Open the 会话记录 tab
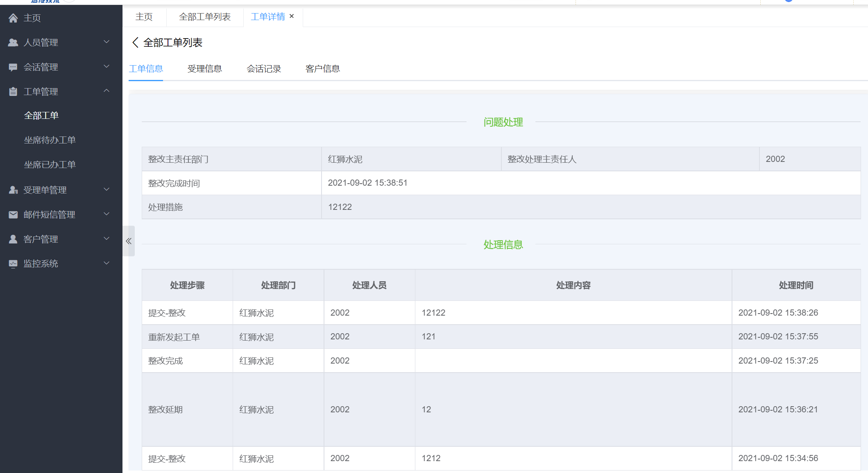Viewport: 868px width, 473px height. 263,69
